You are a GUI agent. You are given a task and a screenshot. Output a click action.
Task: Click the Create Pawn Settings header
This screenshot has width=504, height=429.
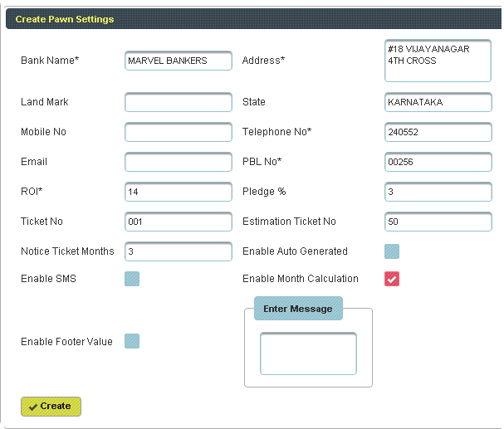(x=65, y=19)
